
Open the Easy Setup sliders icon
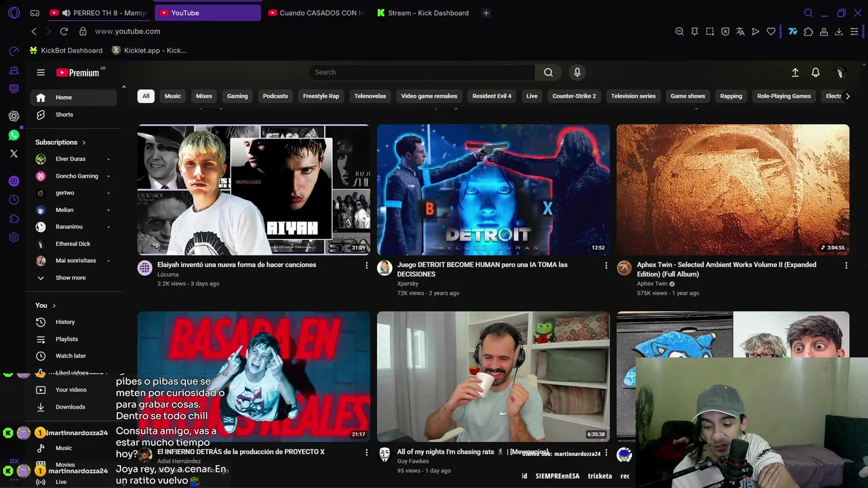point(854,31)
